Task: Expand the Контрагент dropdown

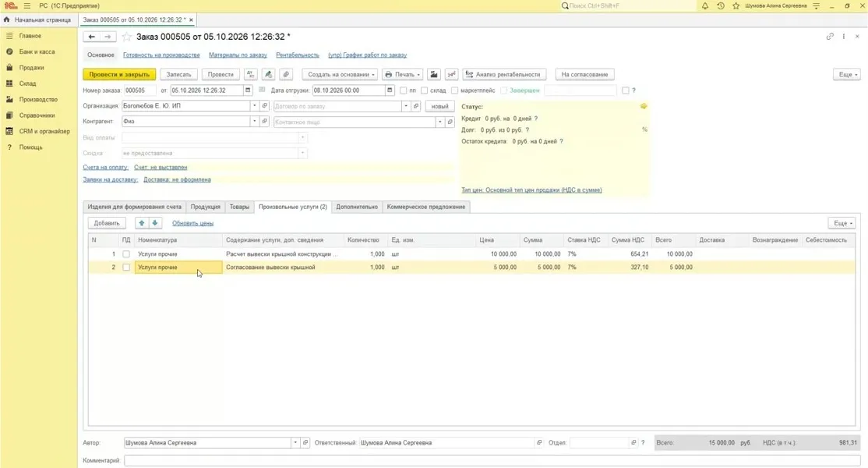Action: click(x=255, y=122)
